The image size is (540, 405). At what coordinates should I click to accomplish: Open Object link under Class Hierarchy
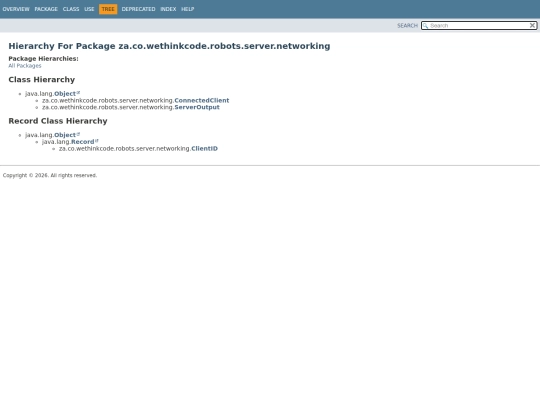pyautogui.click(x=65, y=94)
